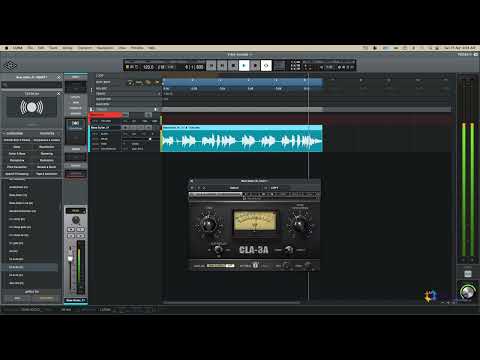Adjust the CLA-3A right peak reduction knob
The height and width of the screenshot is (360, 480).
point(300,224)
